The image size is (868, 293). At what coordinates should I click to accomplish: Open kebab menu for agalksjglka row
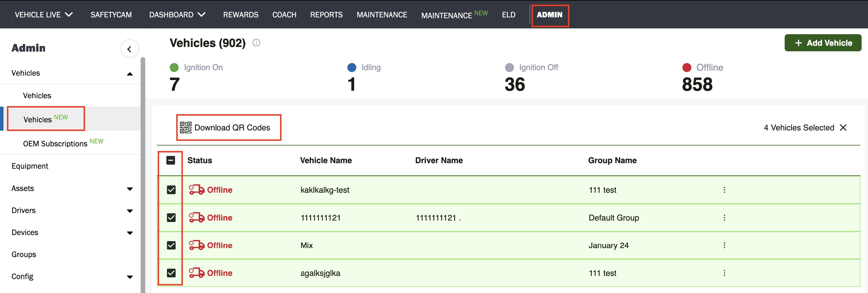(x=724, y=273)
